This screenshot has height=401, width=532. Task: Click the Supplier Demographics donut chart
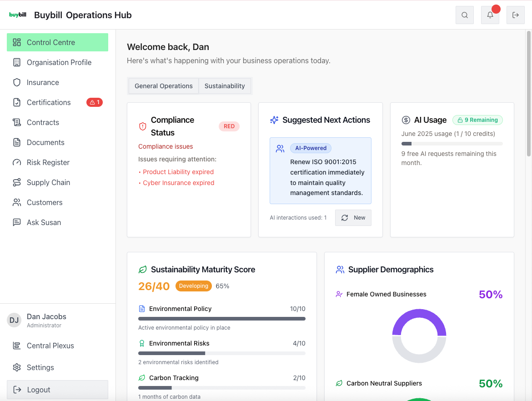coord(419,336)
